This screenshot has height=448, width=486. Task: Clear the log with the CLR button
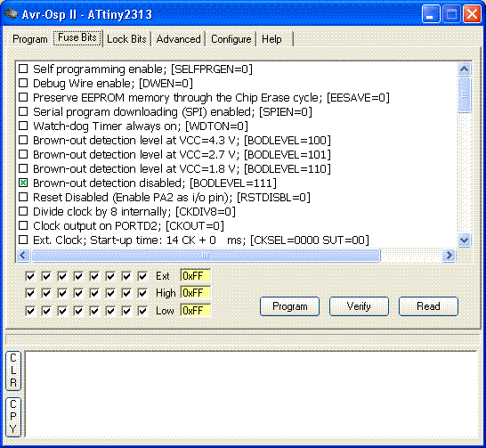[13, 371]
